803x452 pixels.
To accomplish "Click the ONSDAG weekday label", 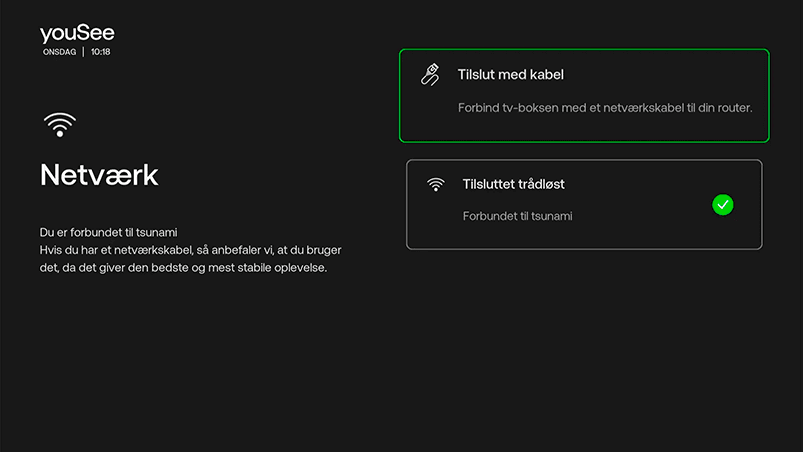I will [x=59, y=52].
